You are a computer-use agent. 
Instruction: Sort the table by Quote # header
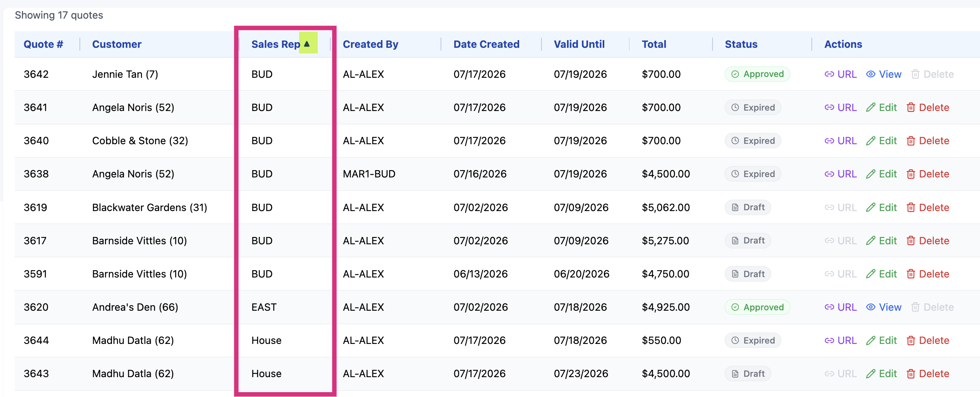pos(43,44)
